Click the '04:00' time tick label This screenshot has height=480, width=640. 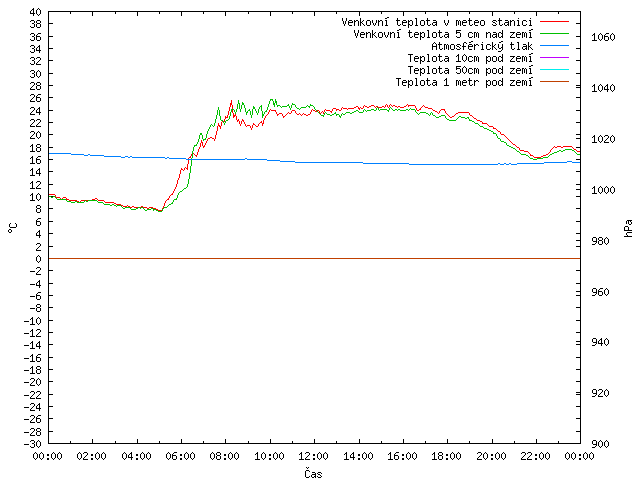[136, 456]
